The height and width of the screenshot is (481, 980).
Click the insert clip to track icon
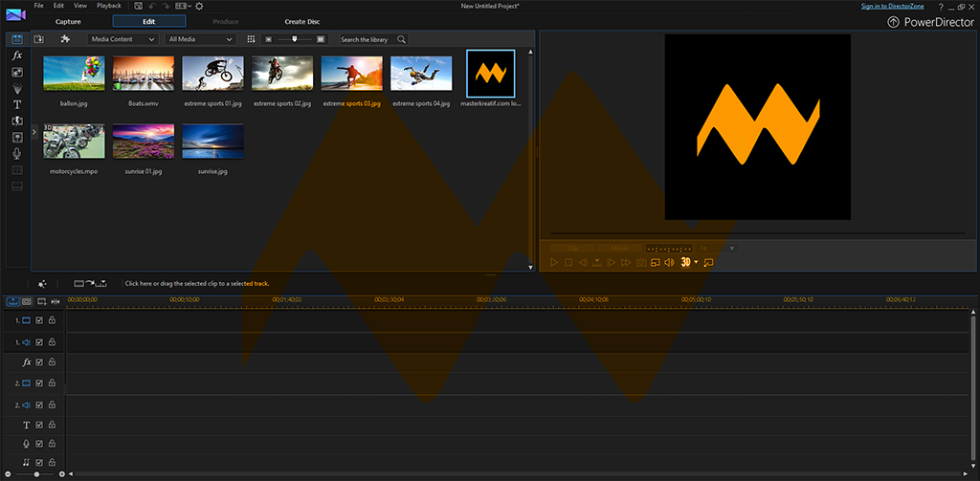coord(91,284)
